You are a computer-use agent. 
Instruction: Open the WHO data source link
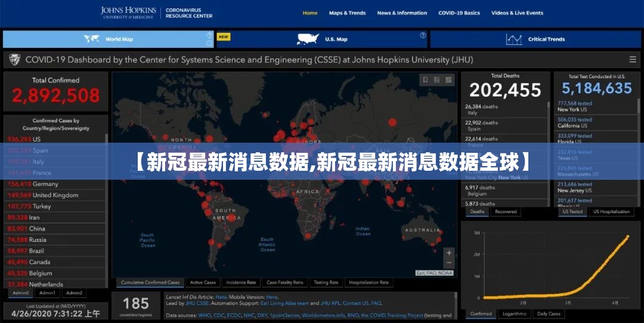coord(205,316)
